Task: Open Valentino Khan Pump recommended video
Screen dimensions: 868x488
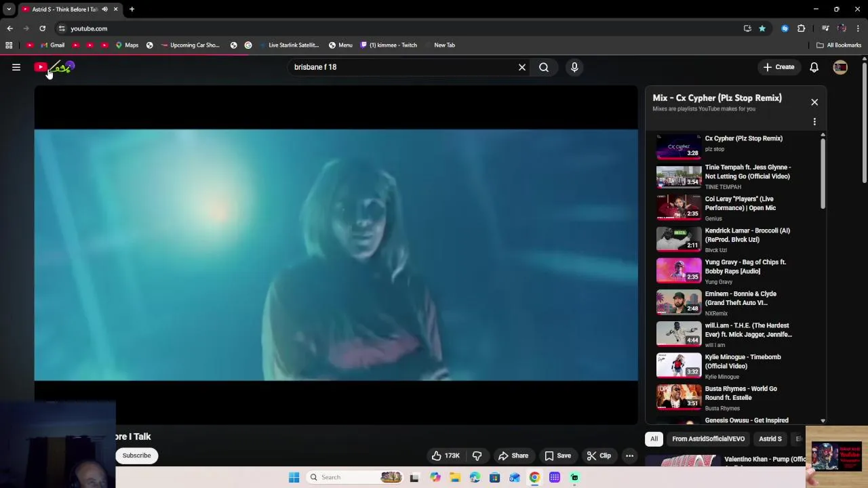Action: coord(726,461)
